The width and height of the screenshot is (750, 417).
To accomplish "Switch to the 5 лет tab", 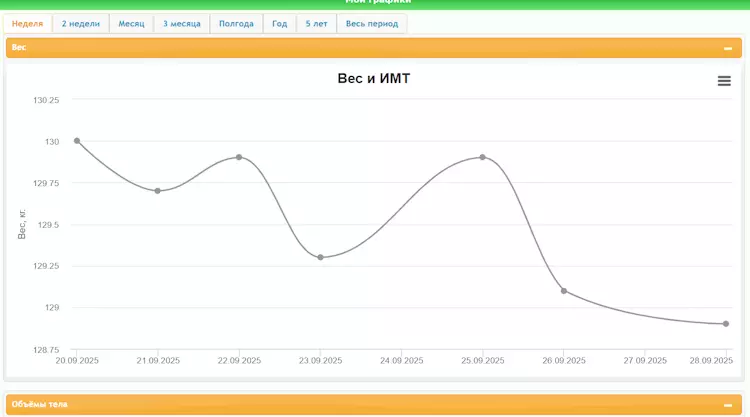I will click(x=316, y=23).
